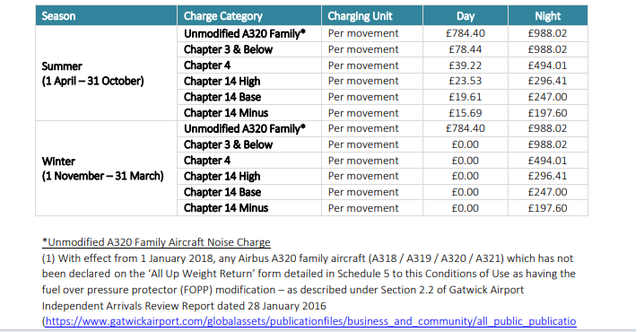This screenshot has height=332, width=644.
Task: Click the Winter (1 November – 31 March) cell
Action: (107, 168)
